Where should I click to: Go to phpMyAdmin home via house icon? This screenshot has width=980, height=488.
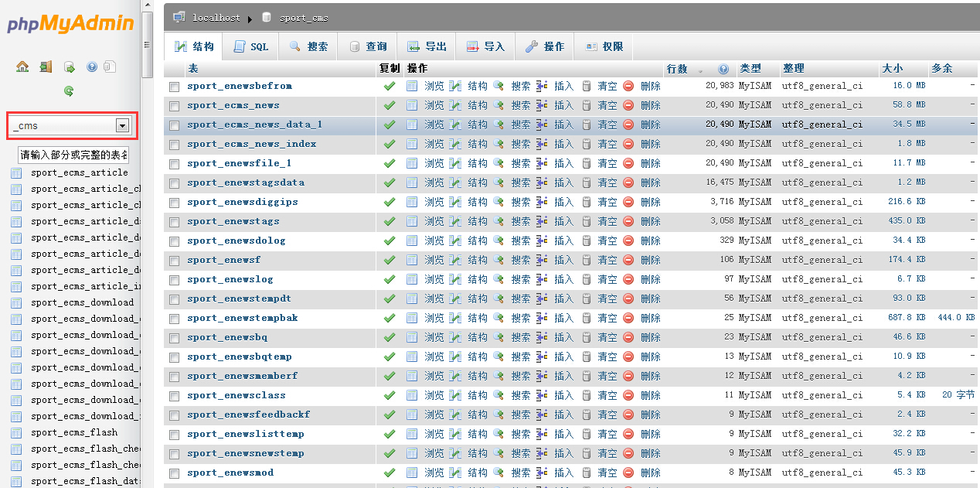click(22, 67)
